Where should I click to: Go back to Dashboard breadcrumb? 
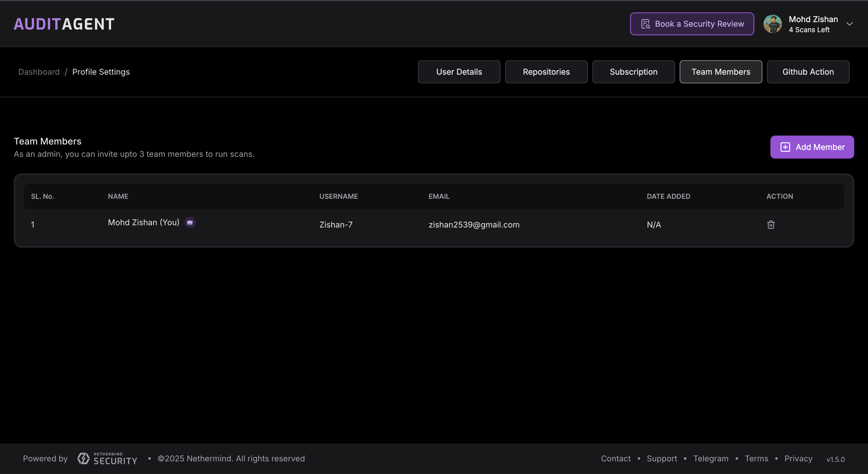click(x=39, y=72)
